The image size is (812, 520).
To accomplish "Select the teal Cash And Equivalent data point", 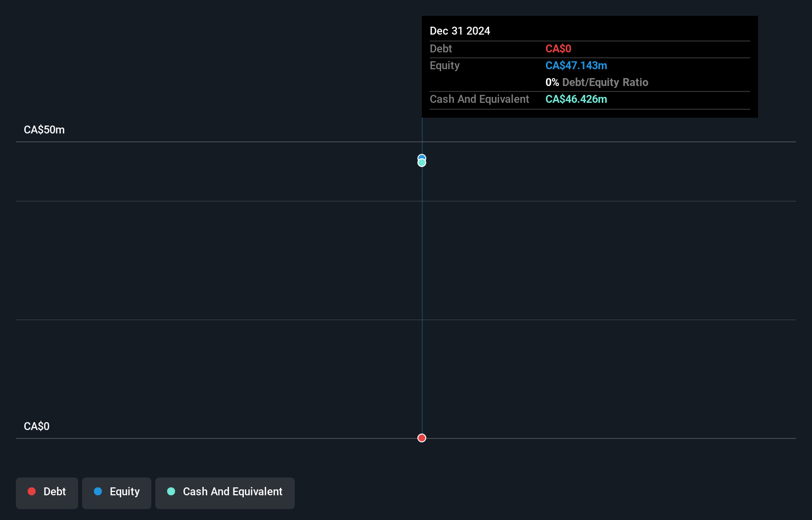I will tap(422, 163).
